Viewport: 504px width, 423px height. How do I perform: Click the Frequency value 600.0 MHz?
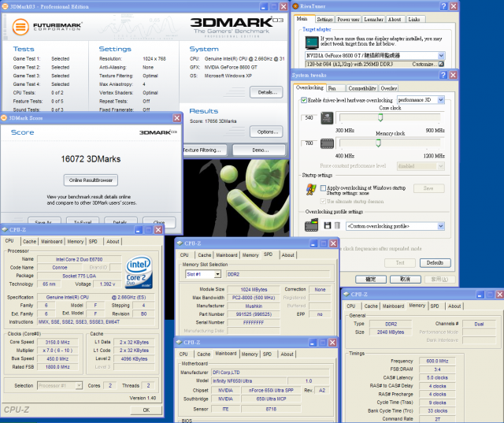click(437, 361)
